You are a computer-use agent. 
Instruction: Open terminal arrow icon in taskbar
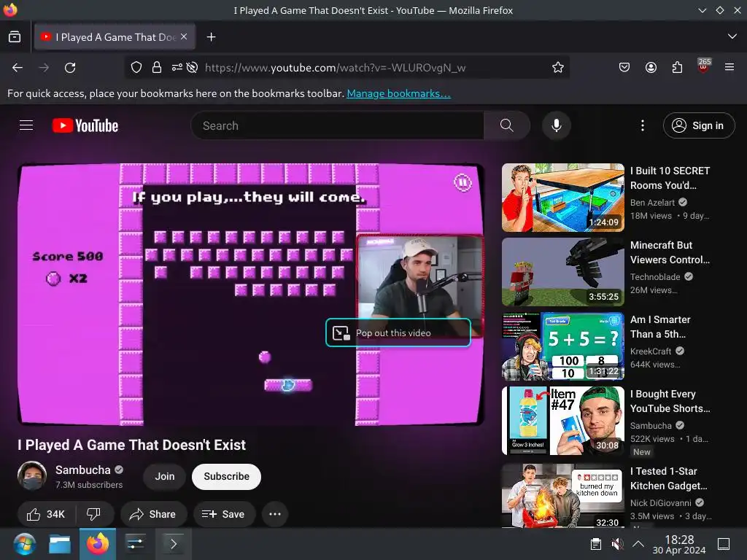(x=174, y=544)
